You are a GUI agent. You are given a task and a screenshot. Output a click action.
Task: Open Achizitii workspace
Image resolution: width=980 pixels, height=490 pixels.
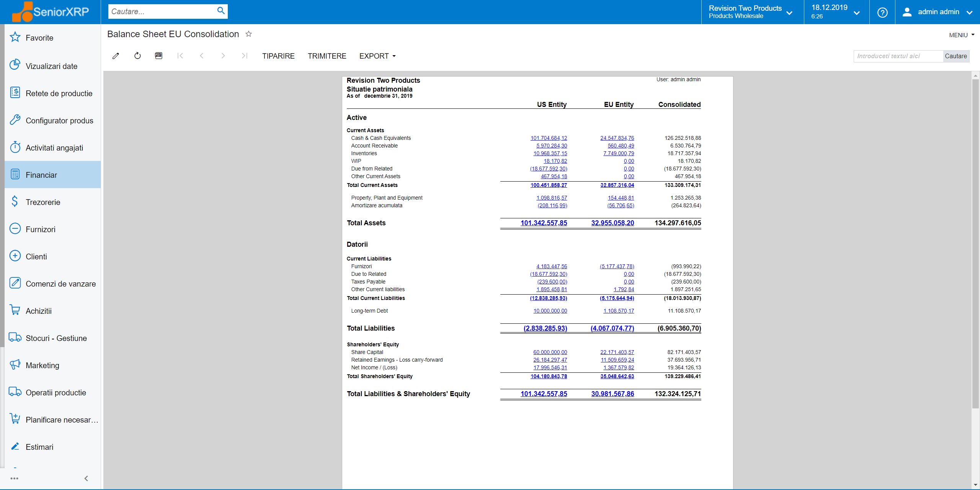(x=52, y=311)
